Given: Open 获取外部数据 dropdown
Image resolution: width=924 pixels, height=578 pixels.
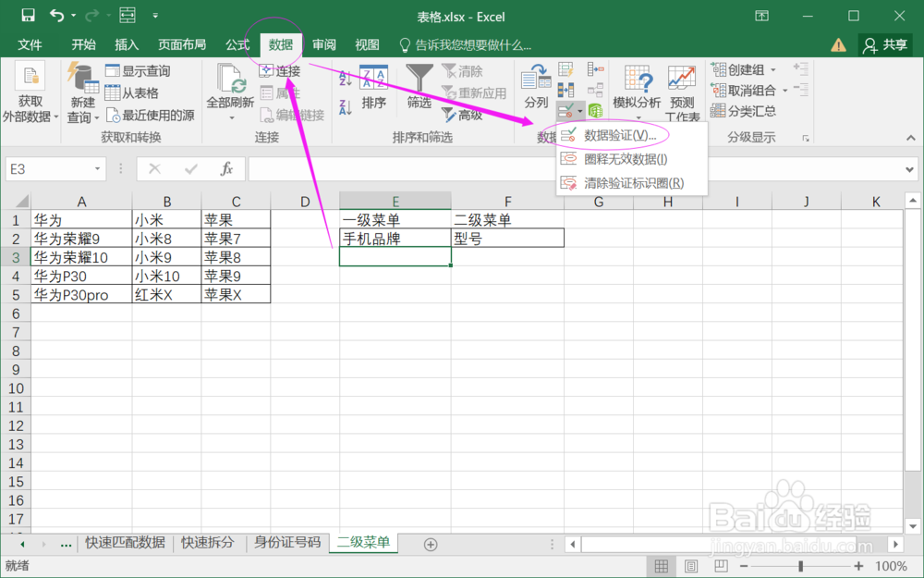Looking at the screenshot, I should point(30,92).
